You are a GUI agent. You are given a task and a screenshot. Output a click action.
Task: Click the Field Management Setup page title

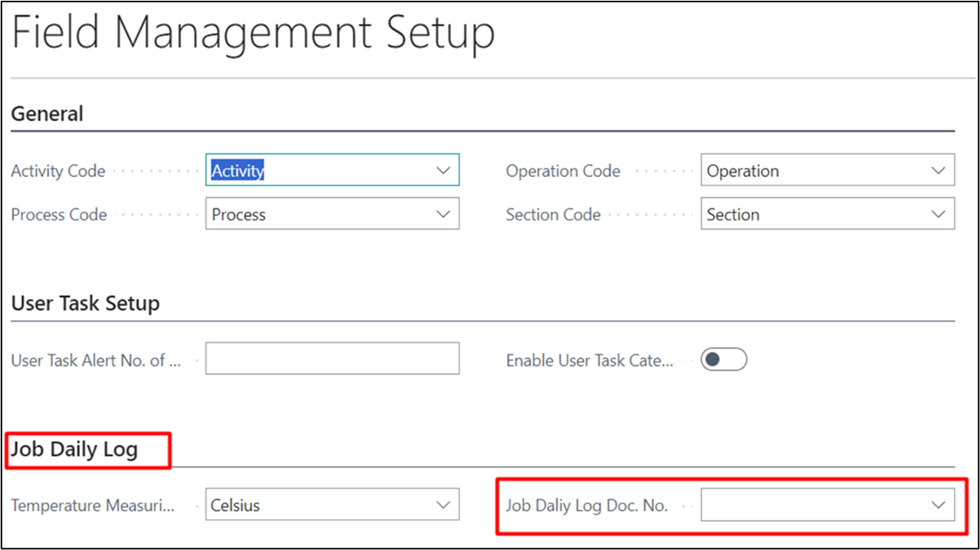click(253, 34)
